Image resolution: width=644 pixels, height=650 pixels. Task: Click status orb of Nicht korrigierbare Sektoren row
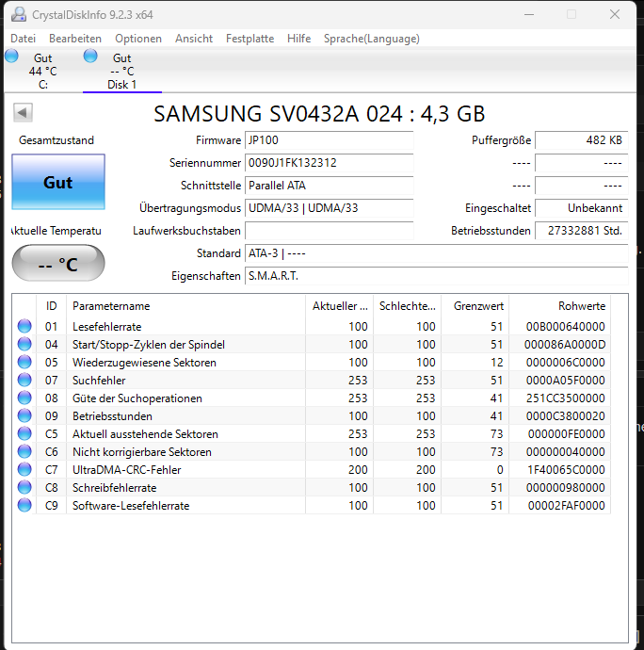24,451
